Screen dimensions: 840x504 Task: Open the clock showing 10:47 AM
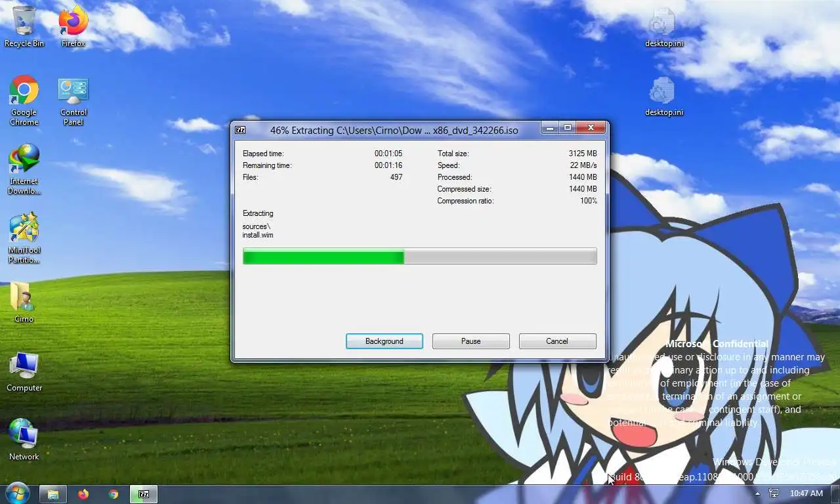(807, 493)
